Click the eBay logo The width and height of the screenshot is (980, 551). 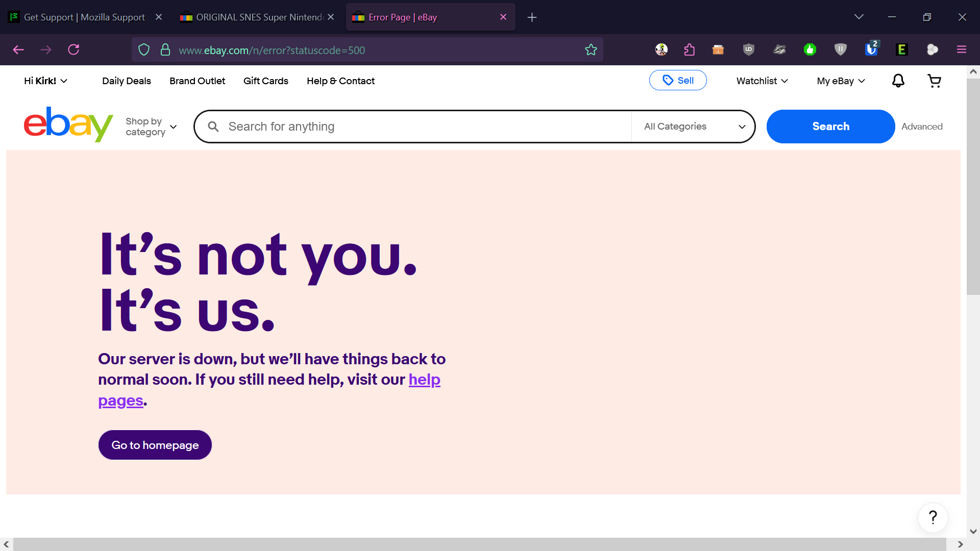[68, 124]
